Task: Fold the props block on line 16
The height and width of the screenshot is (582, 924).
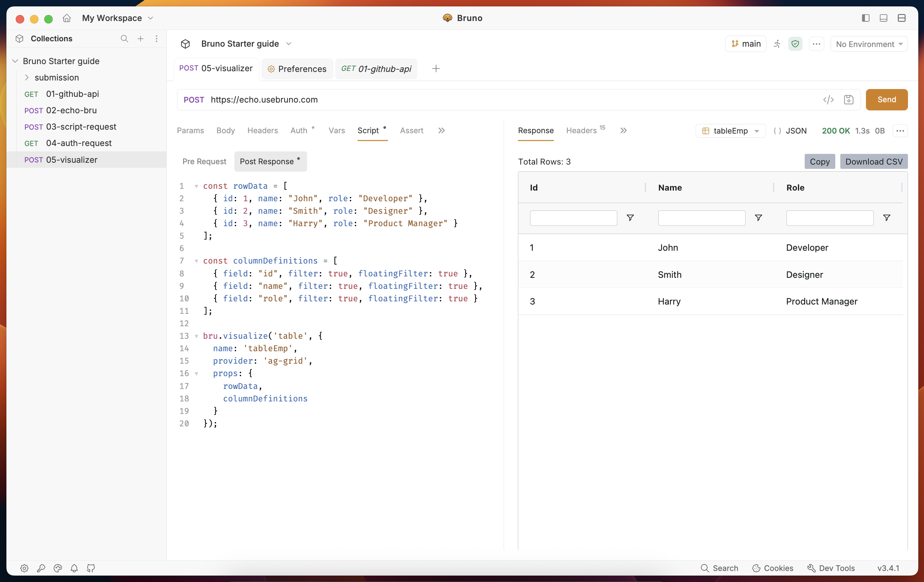Action: coord(197,374)
